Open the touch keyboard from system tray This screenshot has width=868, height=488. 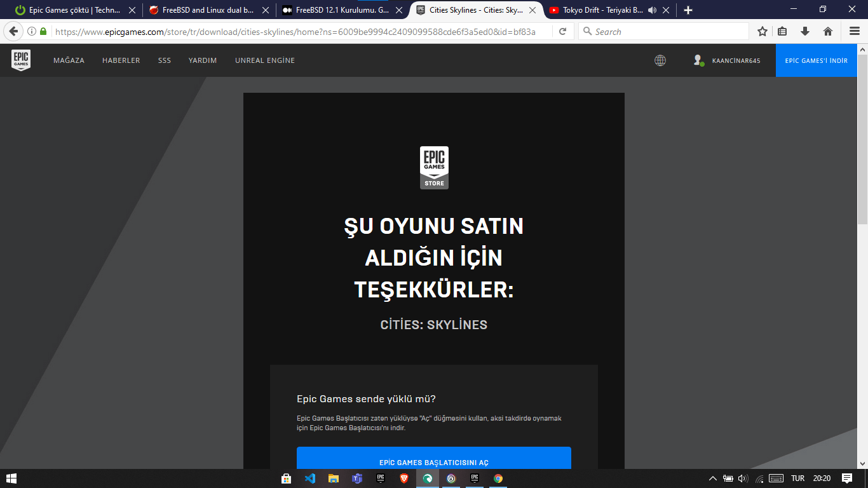click(776, 478)
